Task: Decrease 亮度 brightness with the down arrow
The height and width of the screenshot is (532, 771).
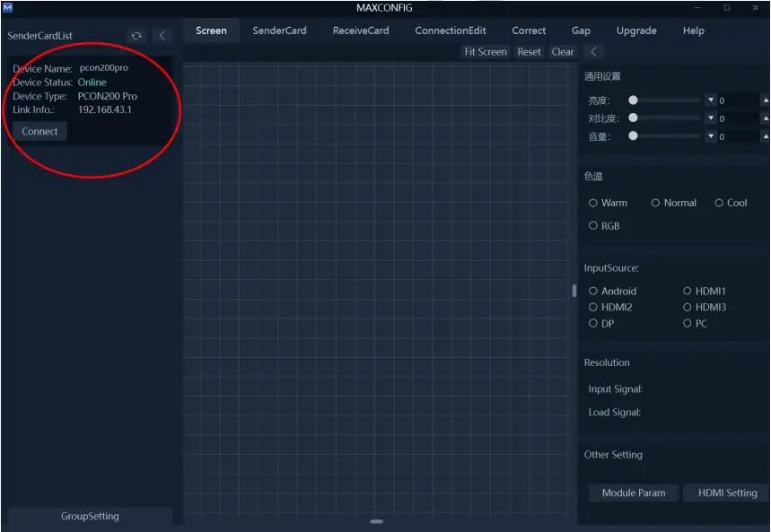Action: [711, 100]
